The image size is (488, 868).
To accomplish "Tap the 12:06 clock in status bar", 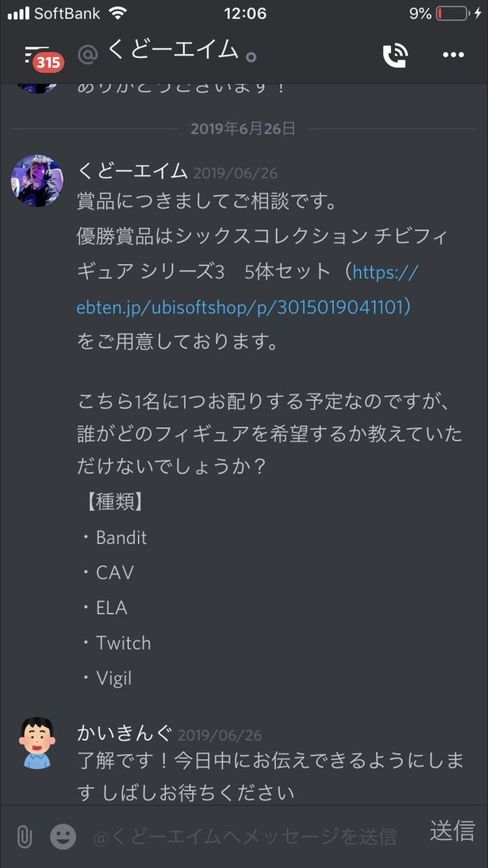I will [245, 13].
